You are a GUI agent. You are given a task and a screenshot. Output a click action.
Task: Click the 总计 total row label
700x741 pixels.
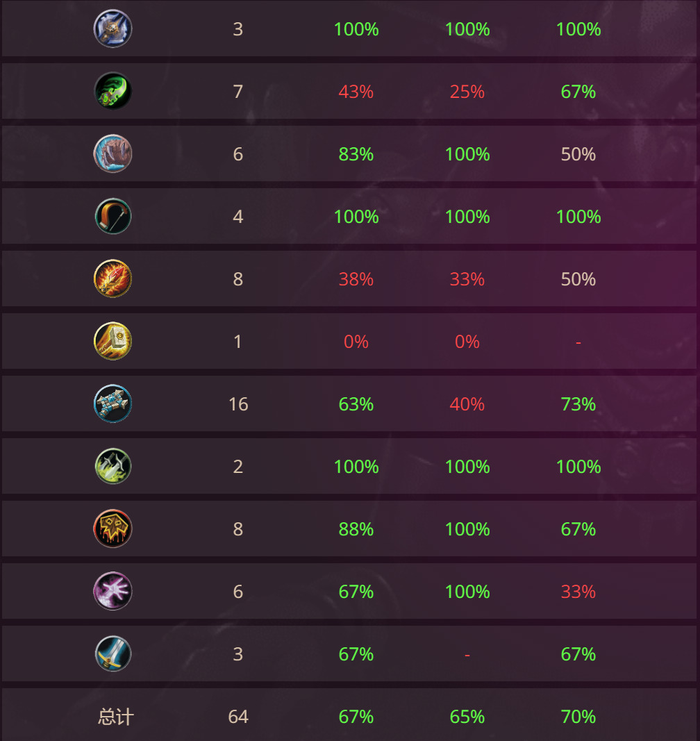tap(116, 717)
